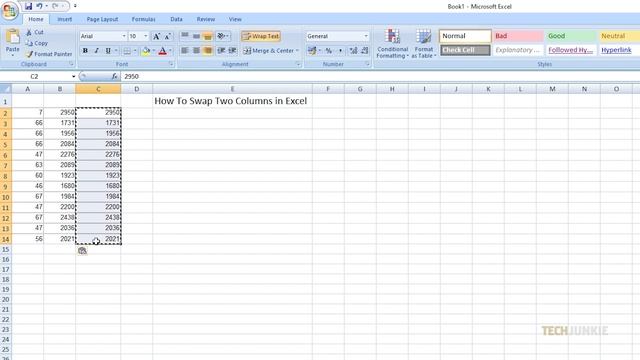Apply the Neutral cell style

619,36
